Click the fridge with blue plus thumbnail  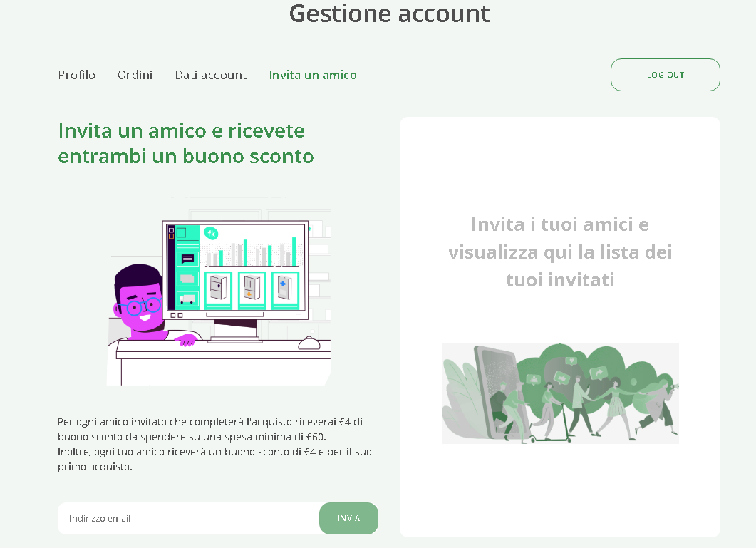tap(286, 289)
